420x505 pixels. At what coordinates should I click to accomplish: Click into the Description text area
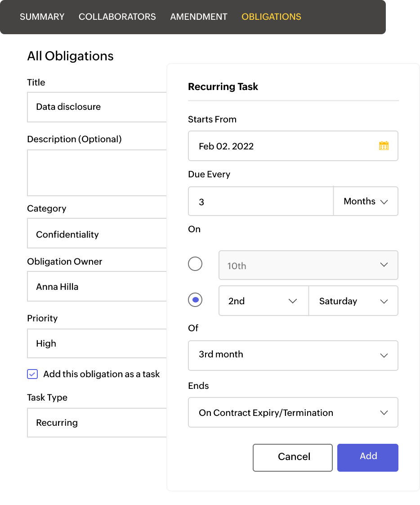point(97,173)
